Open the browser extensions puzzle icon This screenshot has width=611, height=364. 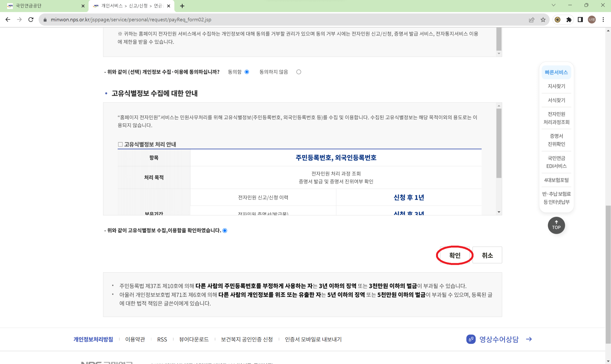(569, 20)
